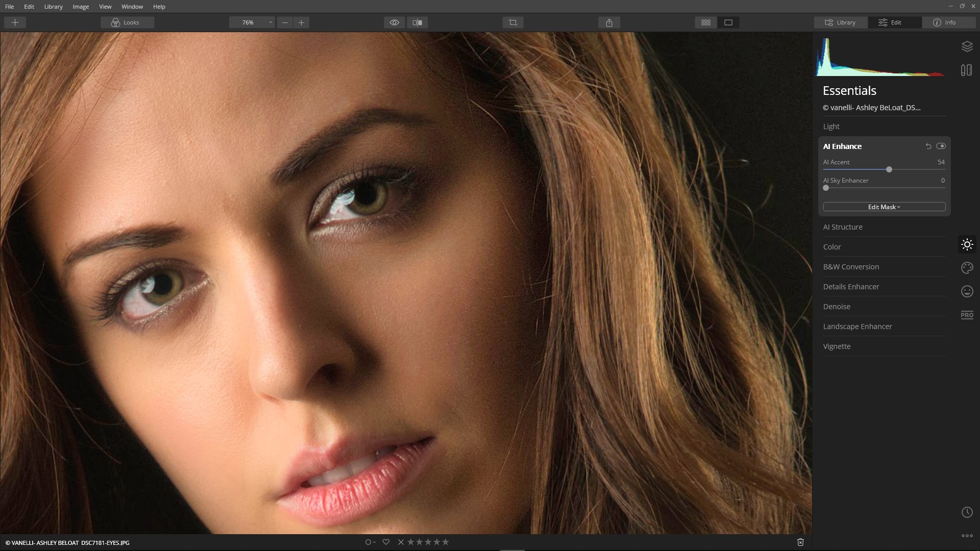Reset the AI Enhance adjustments

(928, 146)
